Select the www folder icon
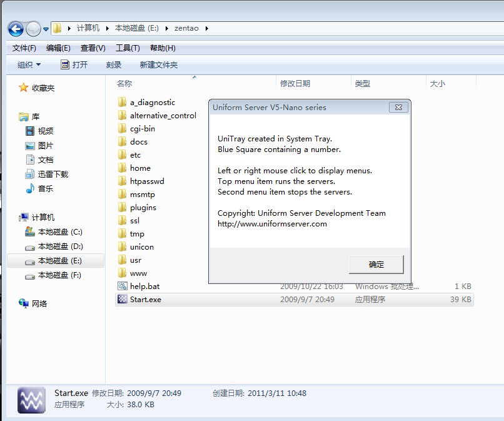This screenshot has width=504, height=421. tap(122, 273)
